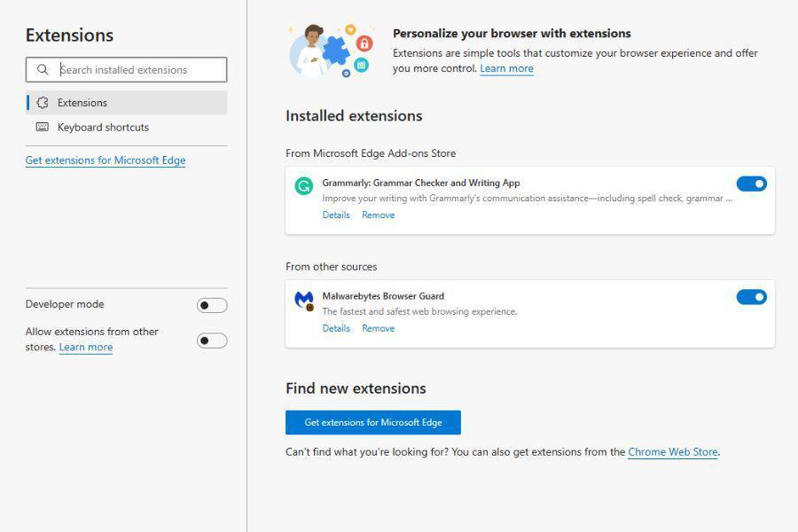
Task: Open sidebar Get extensions for Microsoft Edge link
Action: tap(106, 160)
